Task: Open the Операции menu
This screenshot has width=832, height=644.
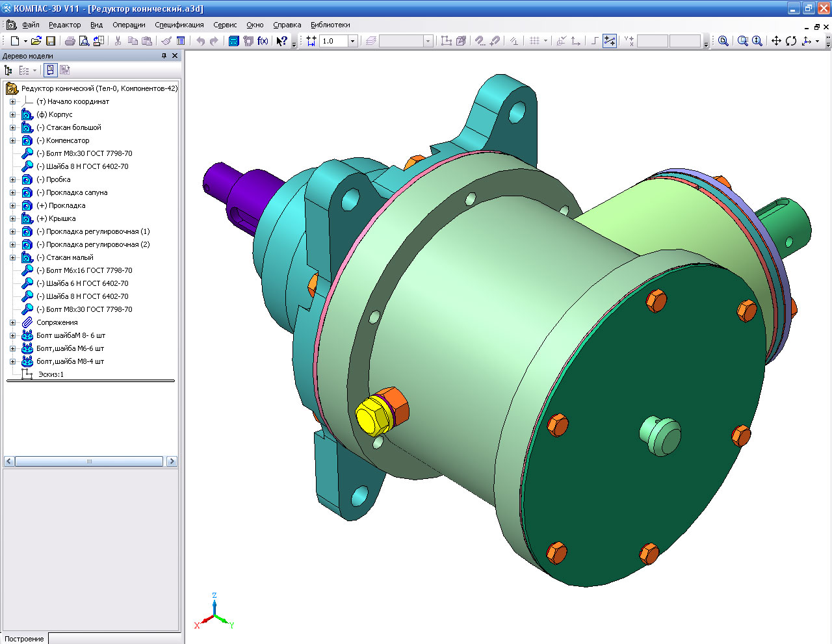Action: pos(129,25)
